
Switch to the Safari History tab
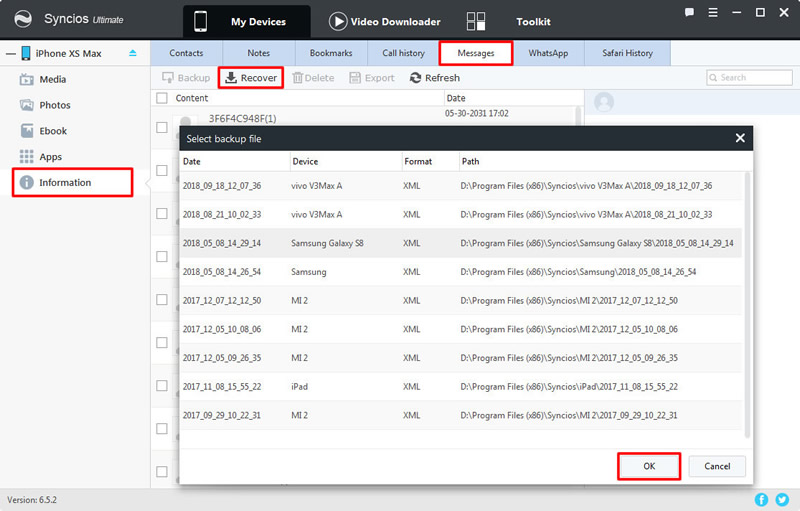pos(628,53)
